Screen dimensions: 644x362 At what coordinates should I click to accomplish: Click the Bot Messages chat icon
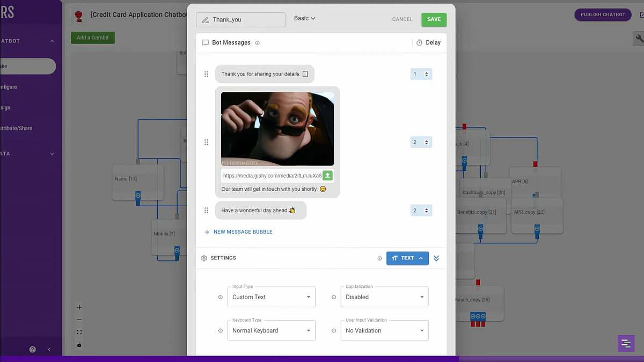tap(206, 42)
